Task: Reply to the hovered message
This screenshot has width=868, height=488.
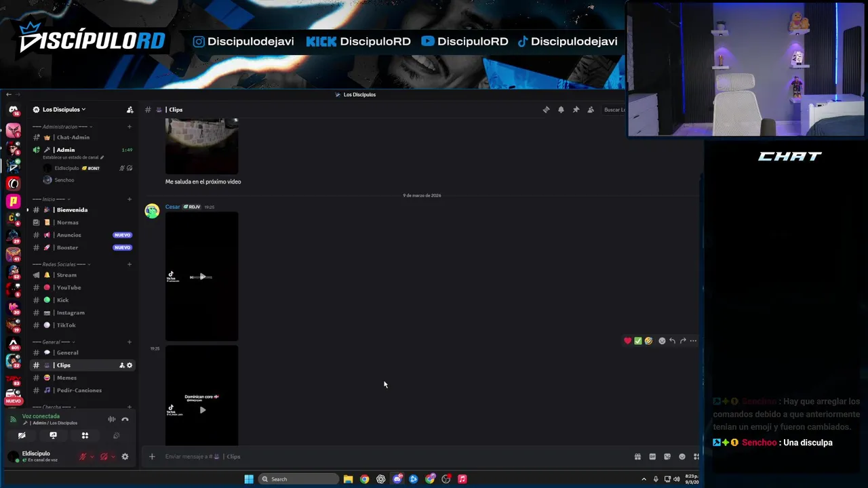Action: (672, 341)
